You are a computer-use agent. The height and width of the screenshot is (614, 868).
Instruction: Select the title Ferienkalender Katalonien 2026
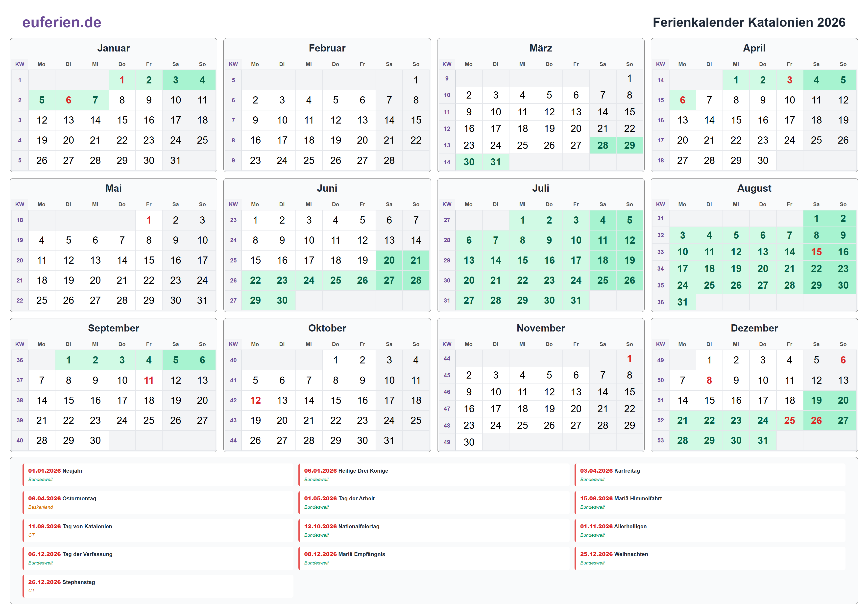click(749, 22)
